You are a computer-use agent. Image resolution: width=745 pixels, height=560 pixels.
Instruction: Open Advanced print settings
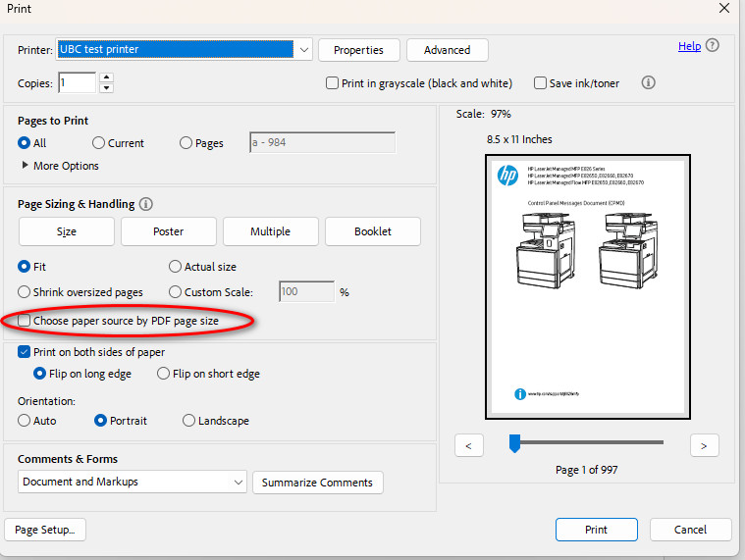[447, 50]
